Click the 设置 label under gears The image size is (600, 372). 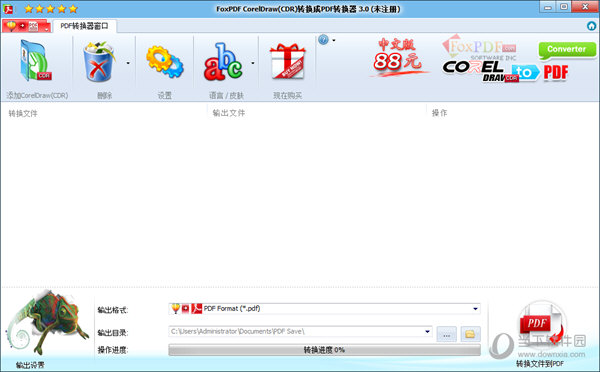point(165,95)
